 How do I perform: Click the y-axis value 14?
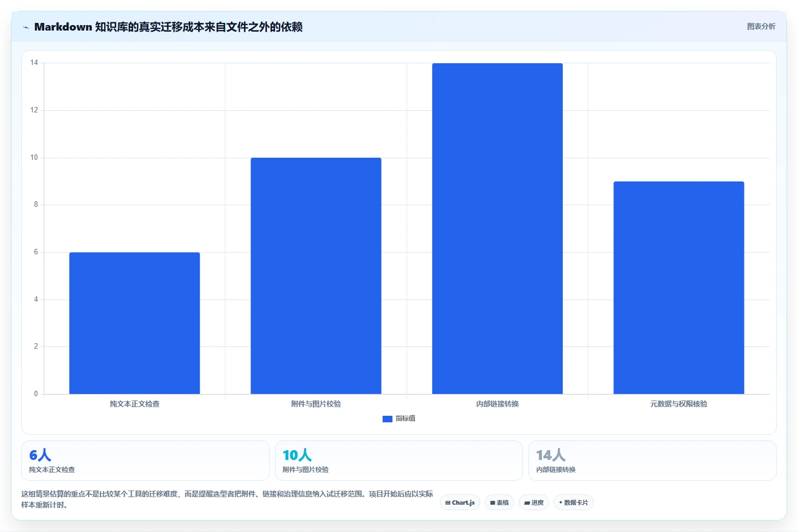pos(34,63)
